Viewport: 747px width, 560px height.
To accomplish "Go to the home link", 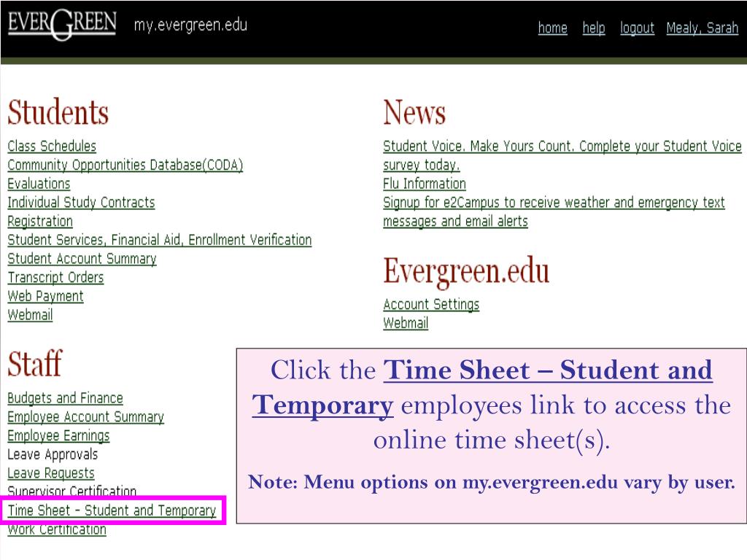I will (x=553, y=28).
